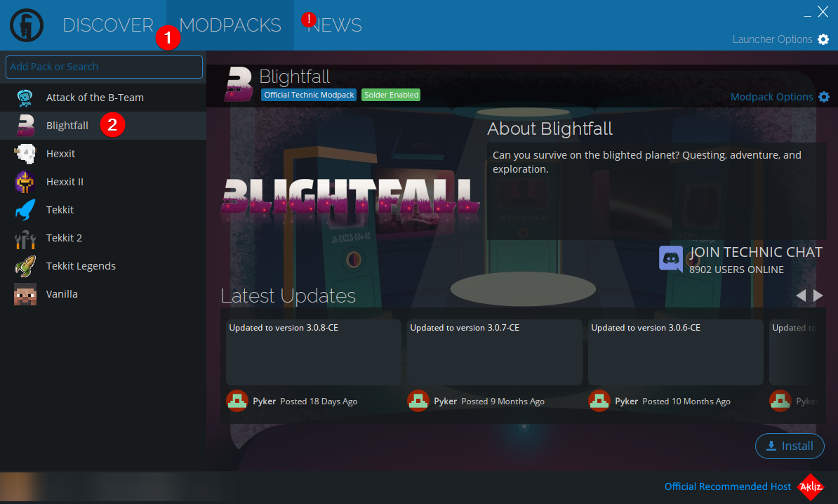Viewport: 838px width, 504px height.
Task: Open the version 3.0.6-CE update card
Action: pos(676,352)
